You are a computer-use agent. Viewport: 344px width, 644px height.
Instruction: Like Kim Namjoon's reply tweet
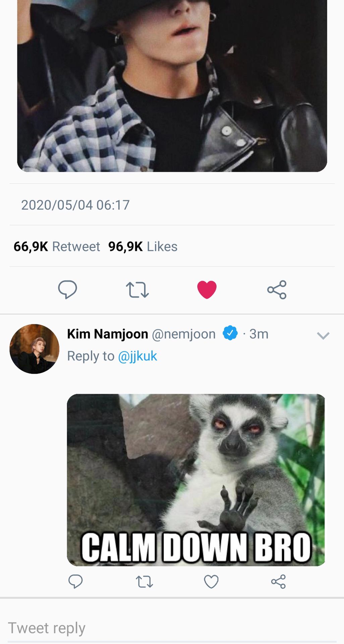(211, 582)
